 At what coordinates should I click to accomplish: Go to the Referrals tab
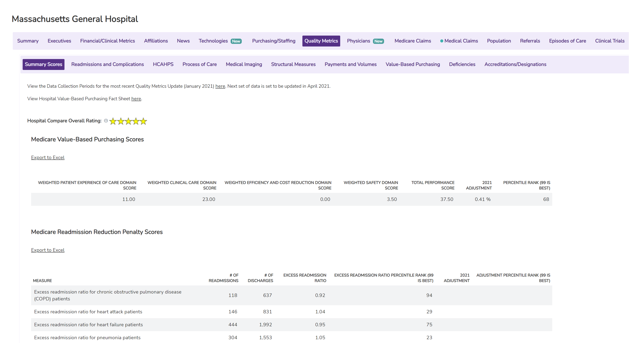530,41
